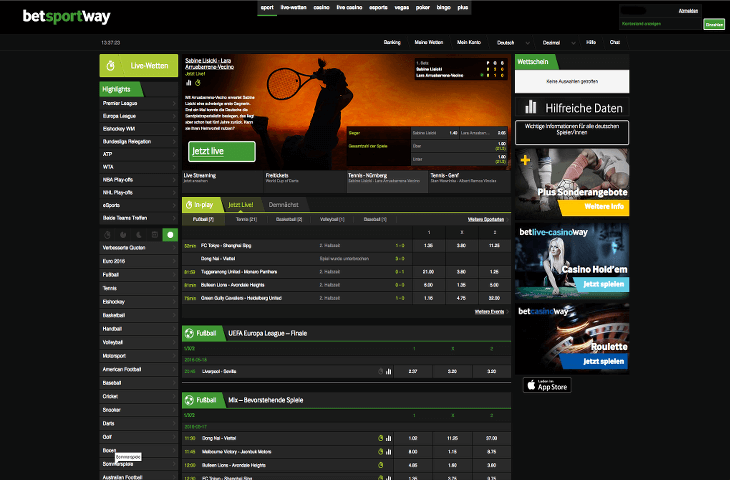Expand Premier League in Highlights
The image size is (730, 480).
point(139,103)
